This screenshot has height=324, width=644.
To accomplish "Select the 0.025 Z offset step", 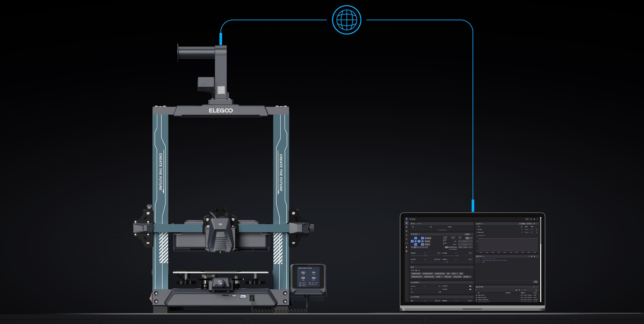I will tap(452, 247).
